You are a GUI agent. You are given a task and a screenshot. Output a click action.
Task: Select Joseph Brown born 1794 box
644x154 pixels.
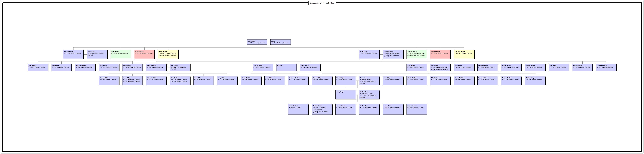pyautogui.click(x=417, y=109)
